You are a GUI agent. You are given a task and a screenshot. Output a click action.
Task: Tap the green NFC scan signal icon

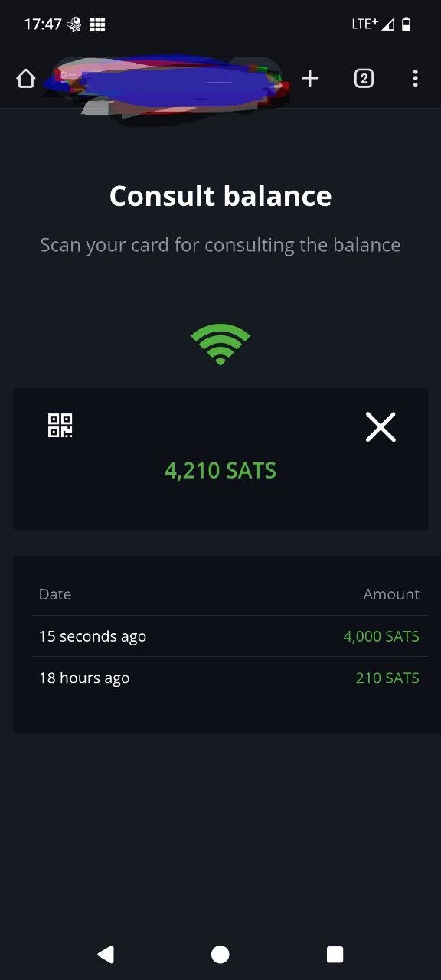click(220, 345)
